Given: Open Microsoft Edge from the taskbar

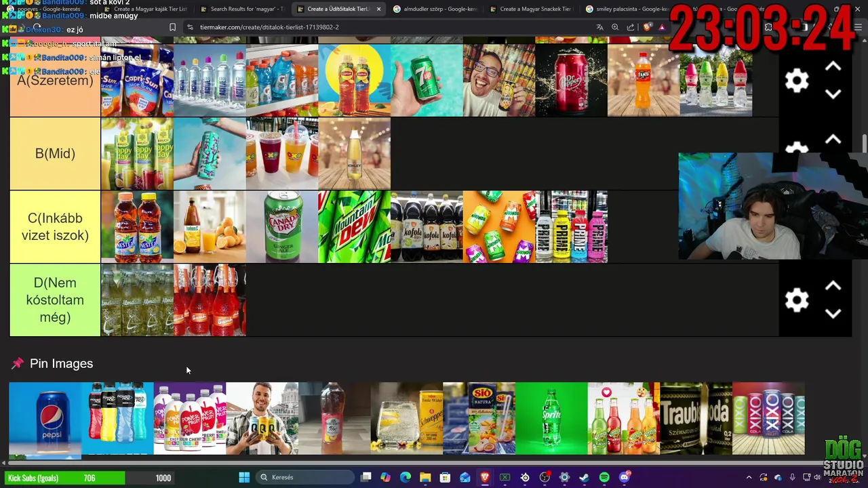Looking at the screenshot, I should [x=406, y=477].
